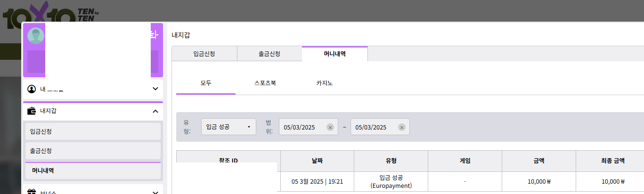Image resolution: width=644 pixels, height=194 pixels.
Task: Select the 카지노 filter tab
Action: coord(324,83)
